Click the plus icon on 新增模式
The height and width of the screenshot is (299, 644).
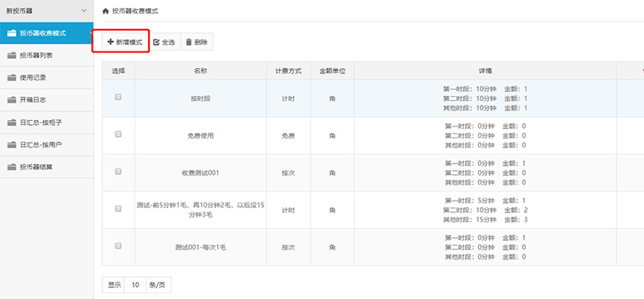tap(110, 42)
